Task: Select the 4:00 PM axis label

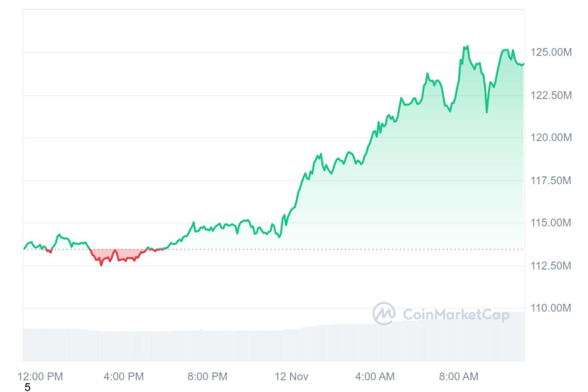Action: pos(124,376)
